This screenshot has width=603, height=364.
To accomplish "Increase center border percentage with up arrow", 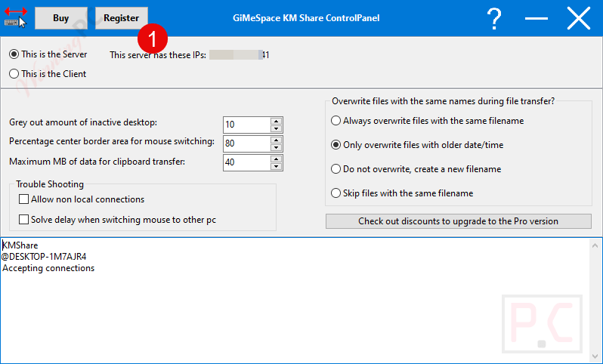I will pos(276,140).
